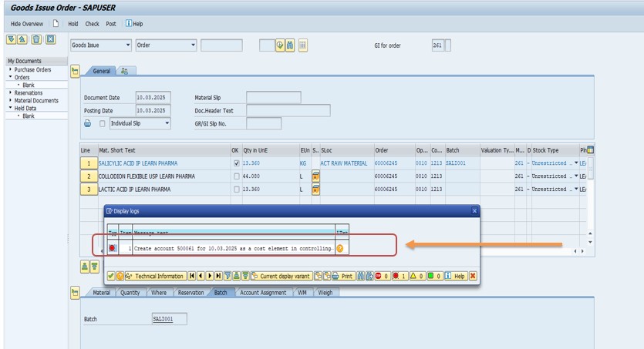Click Hide Overview button
This screenshot has width=644, height=349.
27,24
